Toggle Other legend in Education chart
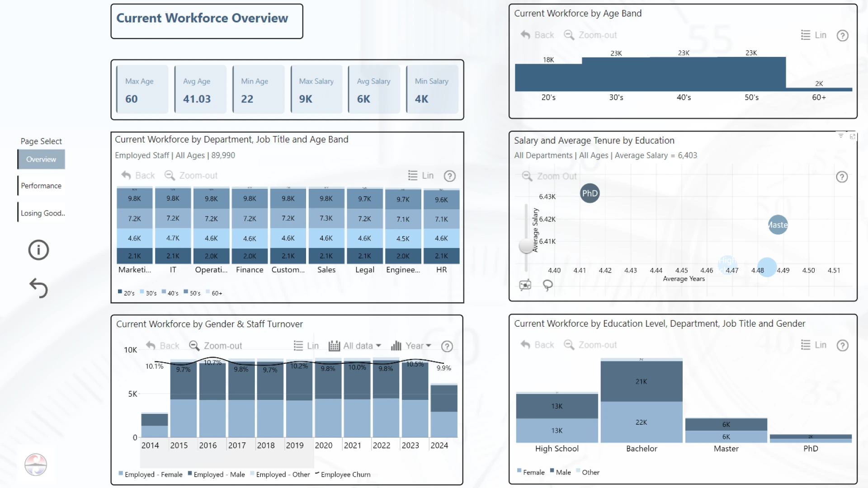868x488 pixels. [588, 472]
